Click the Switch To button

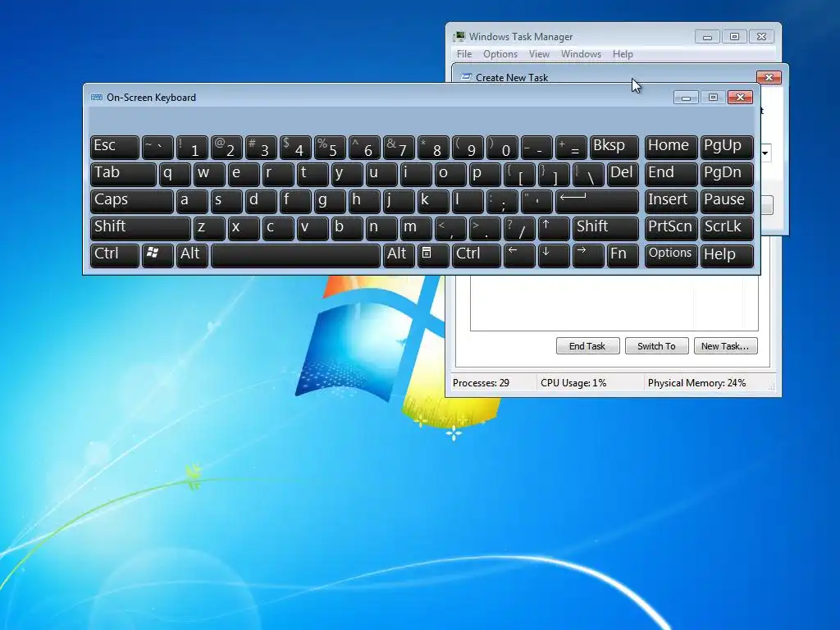pyautogui.click(x=656, y=346)
